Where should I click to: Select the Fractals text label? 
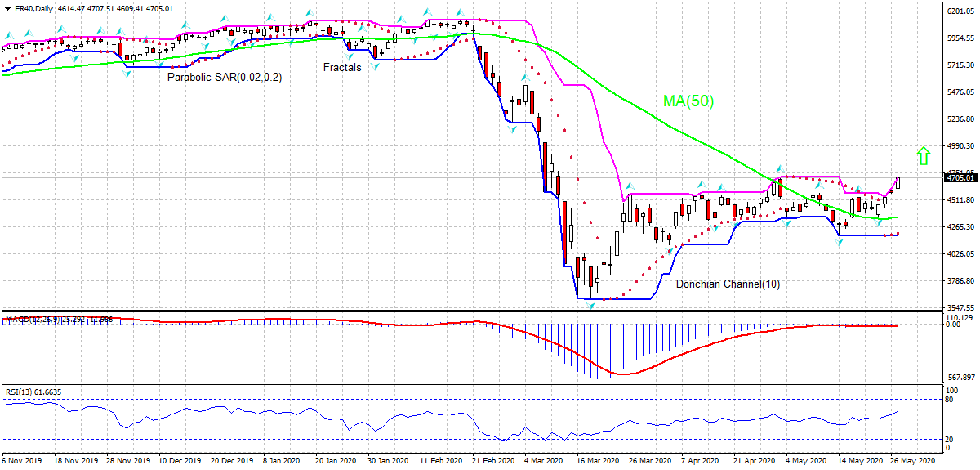coord(341,67)
